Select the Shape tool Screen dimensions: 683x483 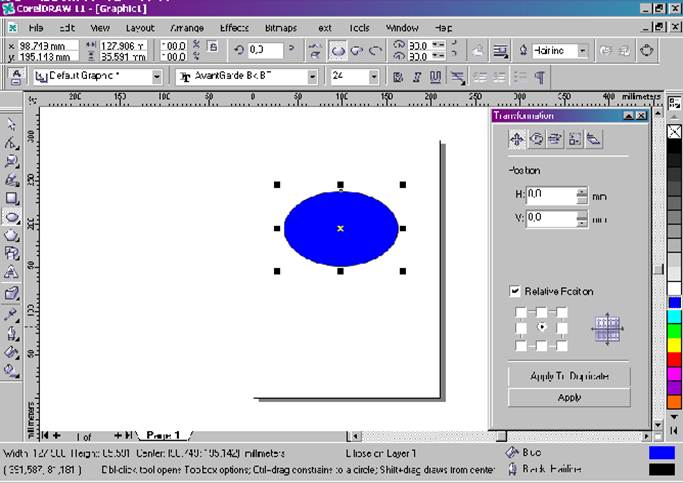(11, 143)
